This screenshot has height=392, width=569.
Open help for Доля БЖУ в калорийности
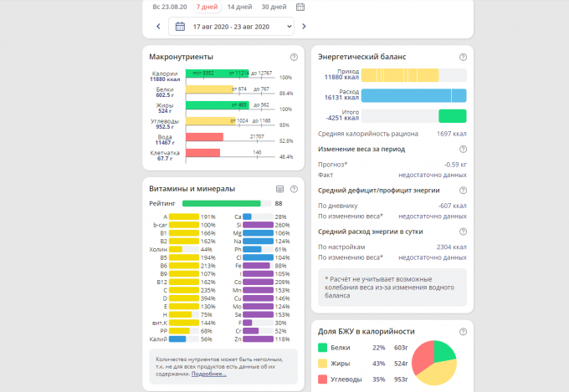click(x=463, y=331)
